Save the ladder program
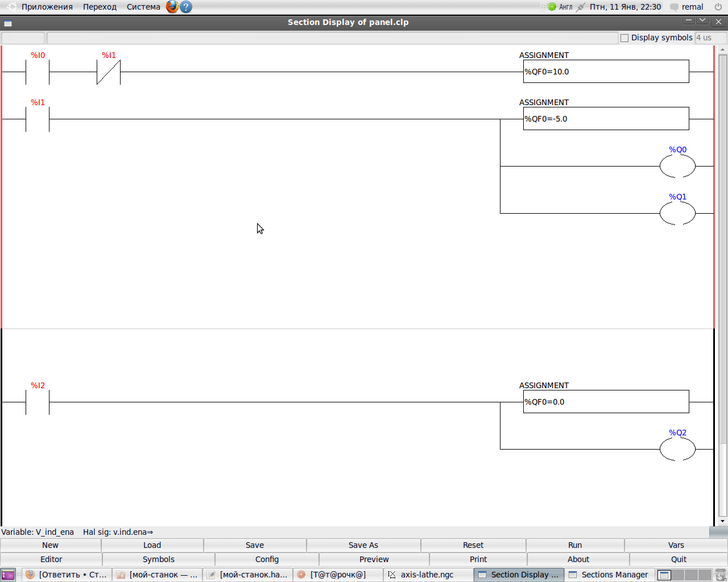Image resolution: width=728 pixels, height=582 pixels. point(255,545)
